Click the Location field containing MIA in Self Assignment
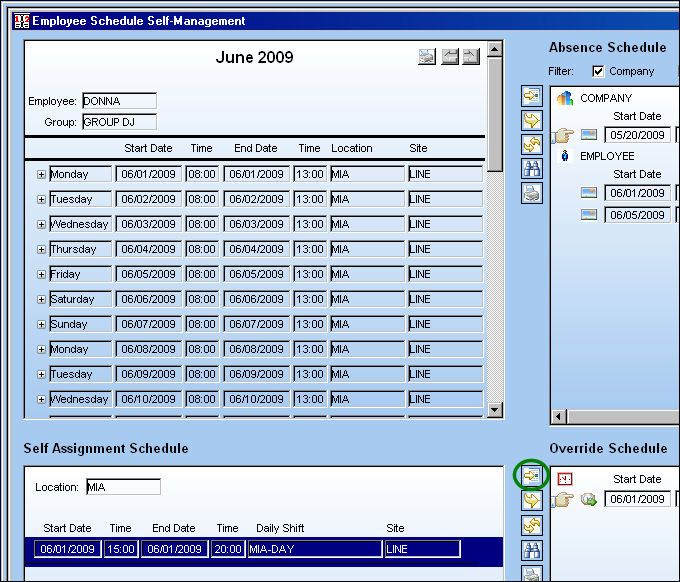The image size is (680, 582). pyautogui.click(x=123, y=487)
